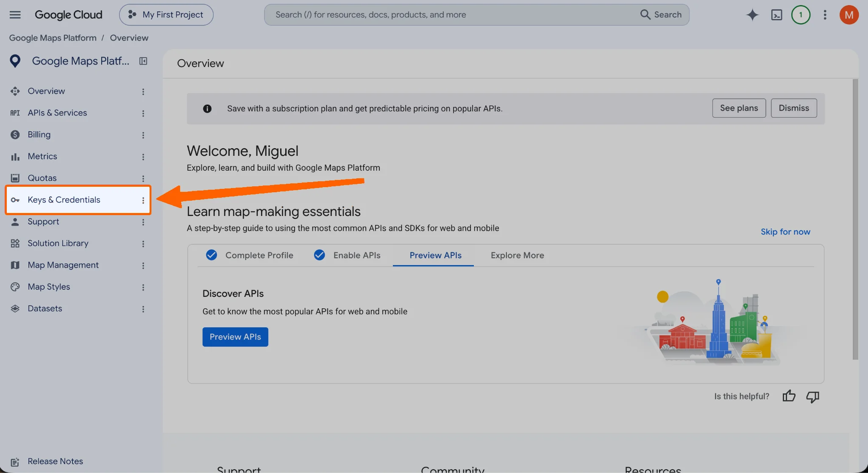Click the thumbs up helpful icon
The image size is (868, 473).
point(789,396)
